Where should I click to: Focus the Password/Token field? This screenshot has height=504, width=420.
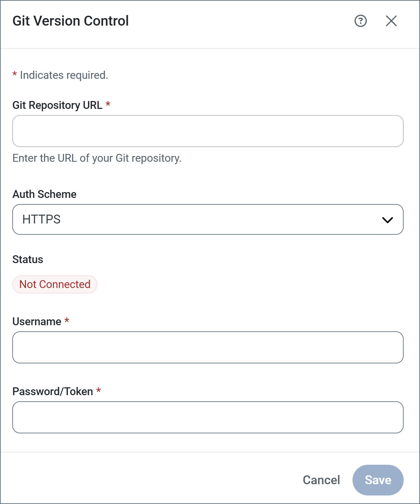[x=208, y=417]
